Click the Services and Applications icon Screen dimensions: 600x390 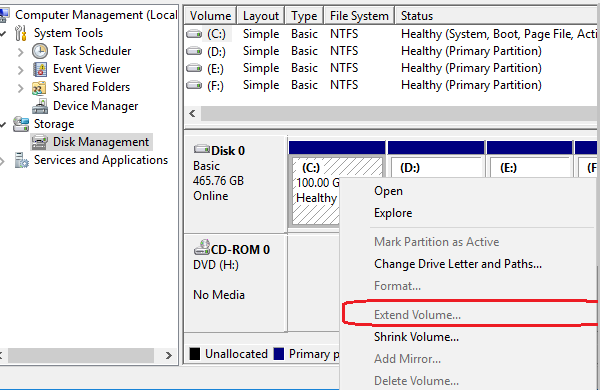[21, 160]
